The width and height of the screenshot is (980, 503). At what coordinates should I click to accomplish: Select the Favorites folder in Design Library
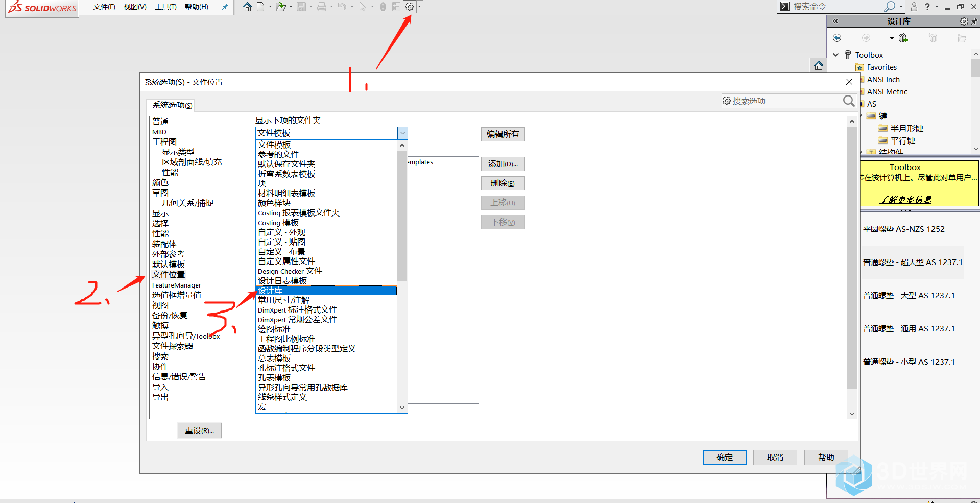[881, 67]
